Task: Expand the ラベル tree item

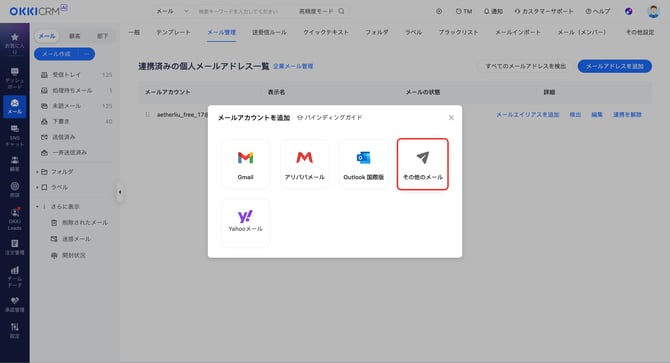Action: pos(37,187)
